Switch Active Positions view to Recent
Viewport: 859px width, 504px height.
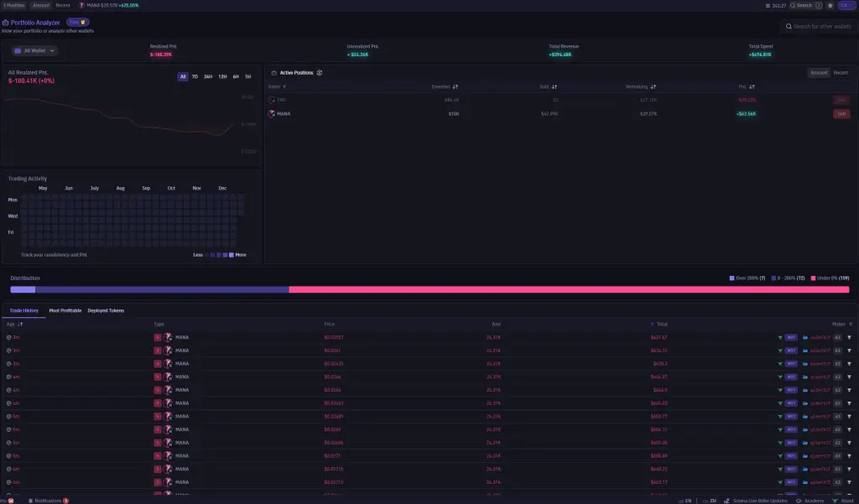pyautogui.click(x=841, y=73)
